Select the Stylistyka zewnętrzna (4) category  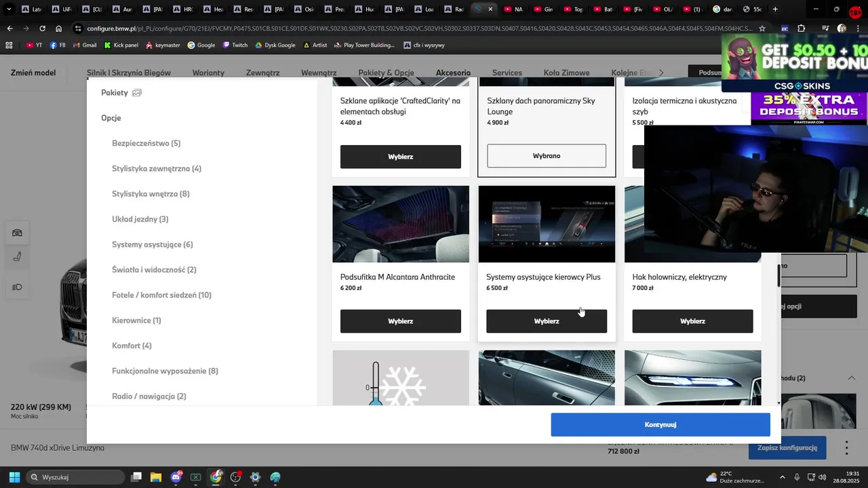[x=157, y=169]
